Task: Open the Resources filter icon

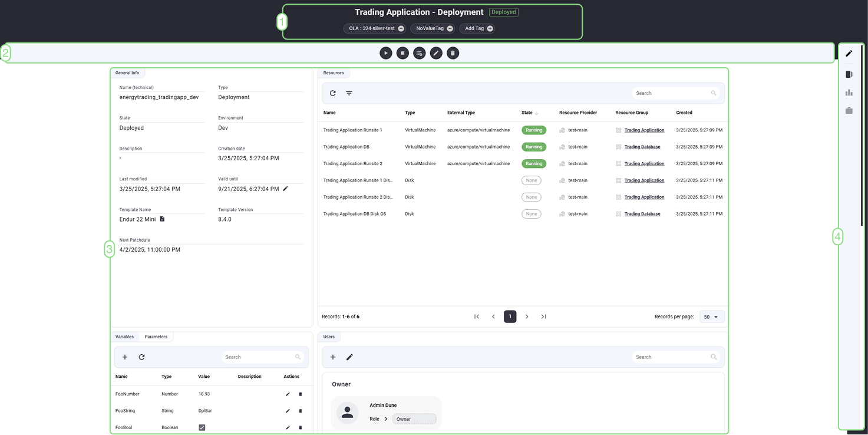Action: 349,93
